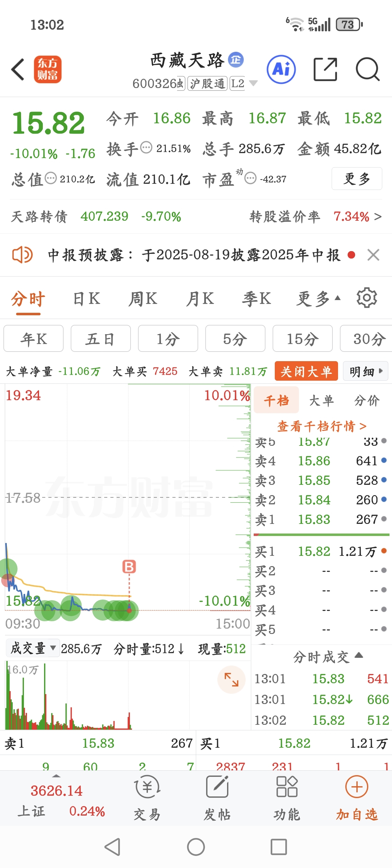Tap the B marker on the intraday chart

129,566
